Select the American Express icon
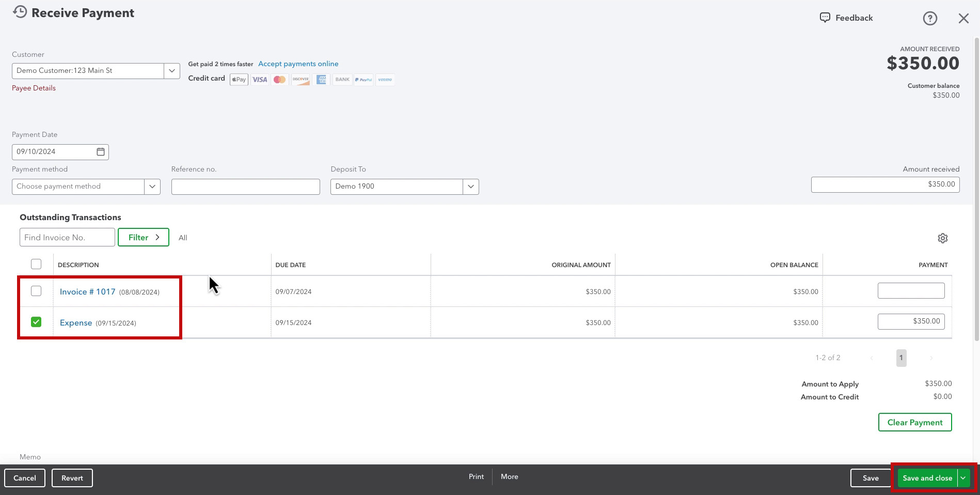Viewport: 980px width, 495px height. 321,80
